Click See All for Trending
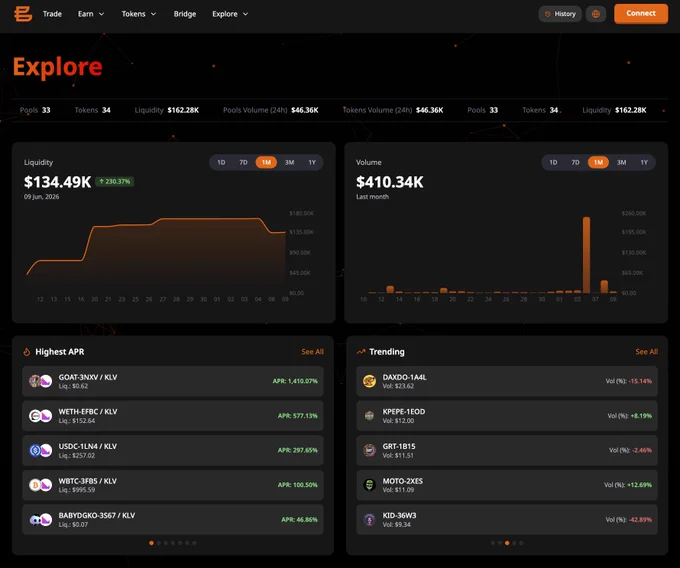This screenshot has height=568, width=680. [647, 352]
